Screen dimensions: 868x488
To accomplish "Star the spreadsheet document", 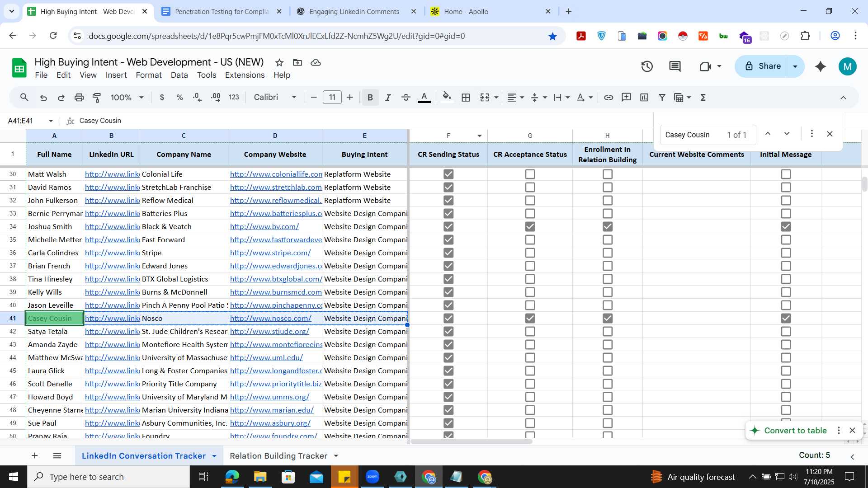I will 279,62.
